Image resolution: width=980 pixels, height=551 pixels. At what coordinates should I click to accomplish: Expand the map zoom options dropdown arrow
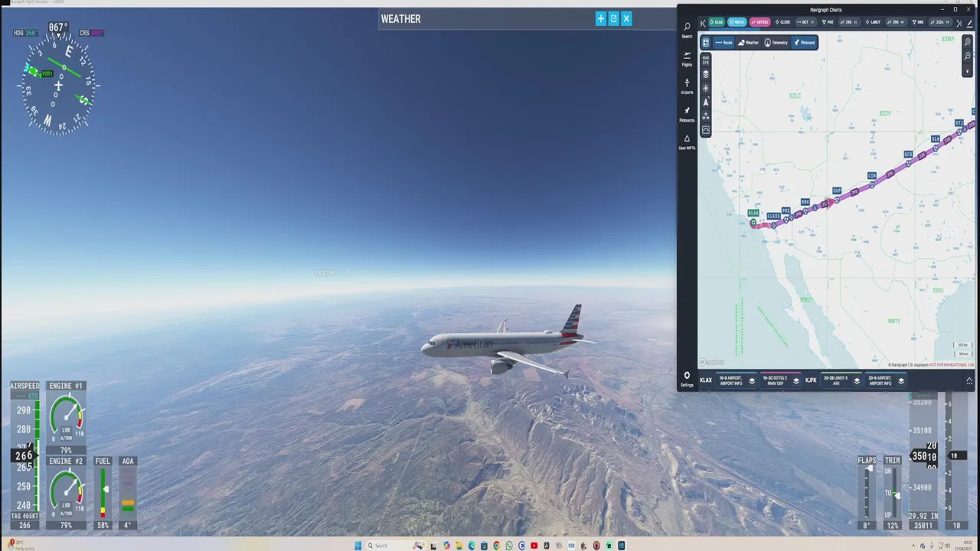[967, 70]
